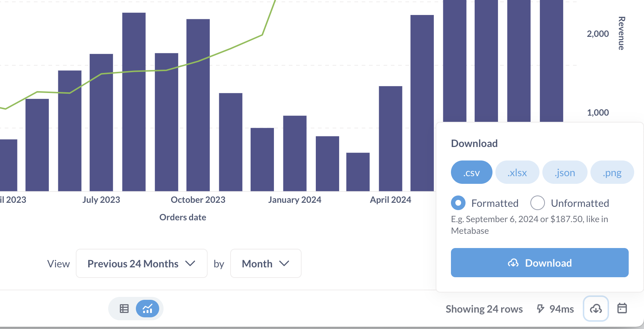The height and width of the screenshot is (329, 644).
Task: Select the chart visualization icon
Action: tap(148, 309)
